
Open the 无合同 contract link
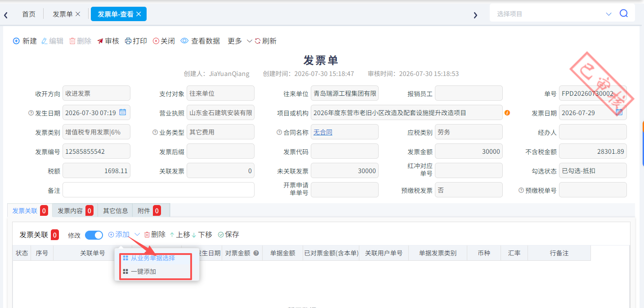pos(323,132)
